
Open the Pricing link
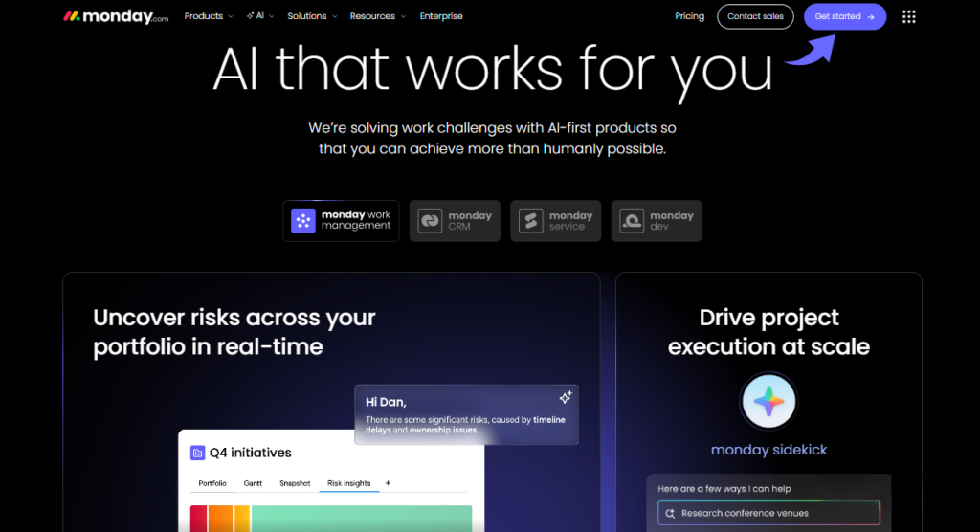click(689, 16)
